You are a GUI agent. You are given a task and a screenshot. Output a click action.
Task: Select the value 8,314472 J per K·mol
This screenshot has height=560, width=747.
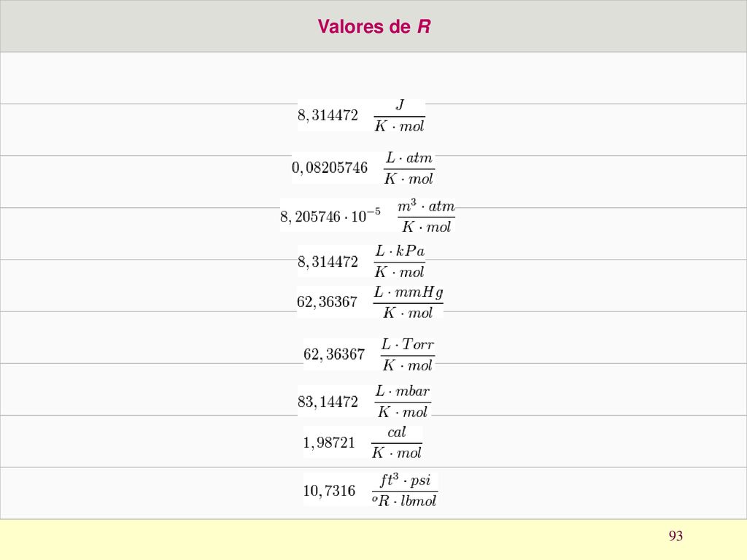328,115
